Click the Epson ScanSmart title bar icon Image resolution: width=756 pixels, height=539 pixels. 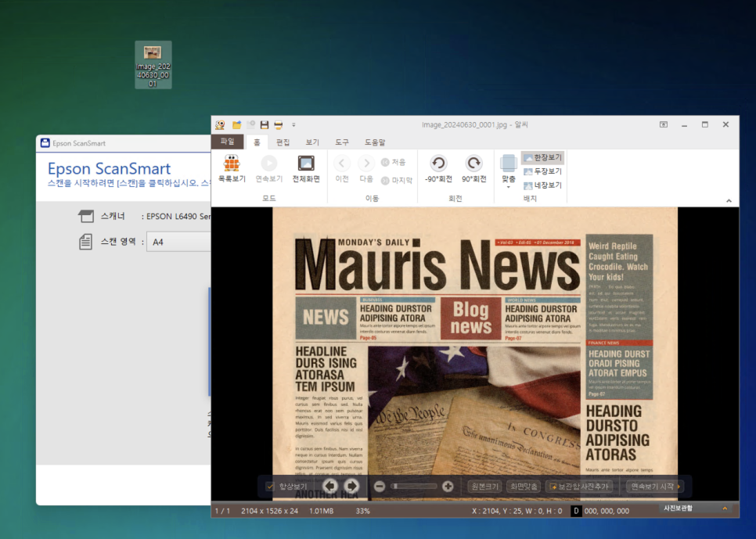pos(45,143)
